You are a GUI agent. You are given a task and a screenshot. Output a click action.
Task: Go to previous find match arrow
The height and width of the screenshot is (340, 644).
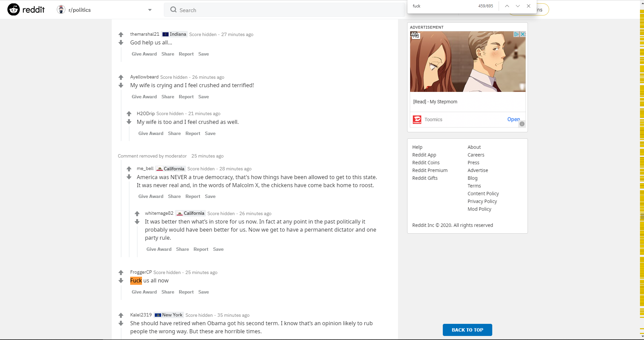pyautogui.click(x=507, y=6)
